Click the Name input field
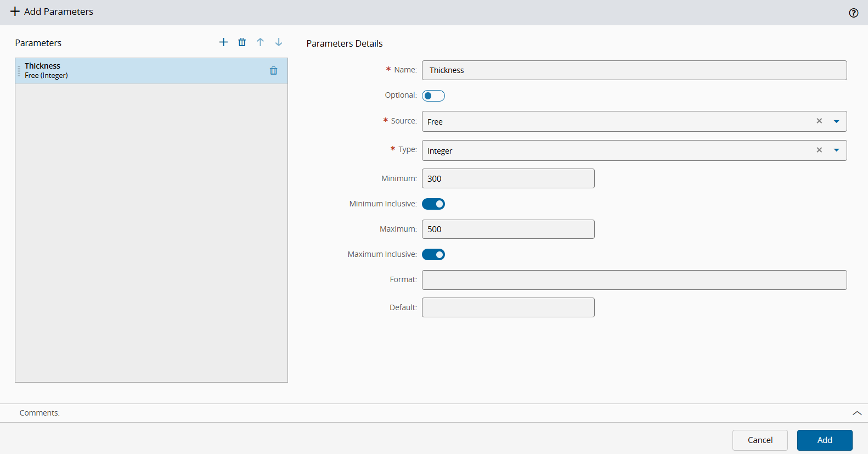Screen dimensions: 868x454 634,70
